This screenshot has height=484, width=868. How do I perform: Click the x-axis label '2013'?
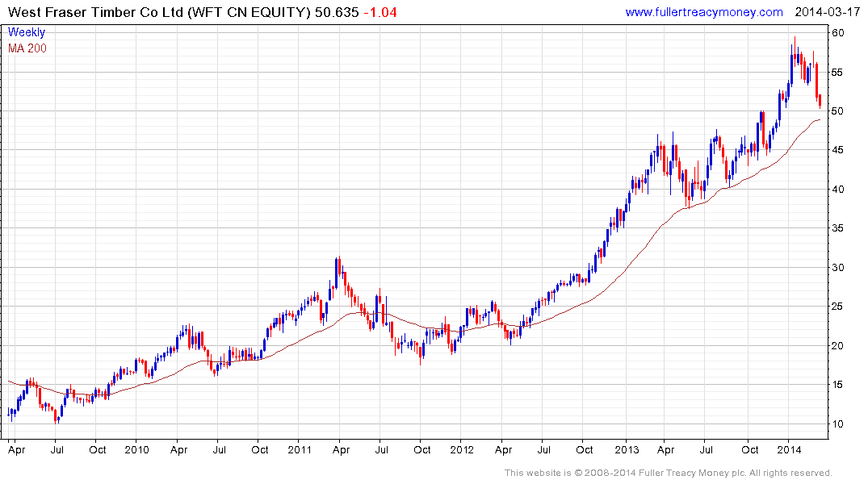click(627, 449)
